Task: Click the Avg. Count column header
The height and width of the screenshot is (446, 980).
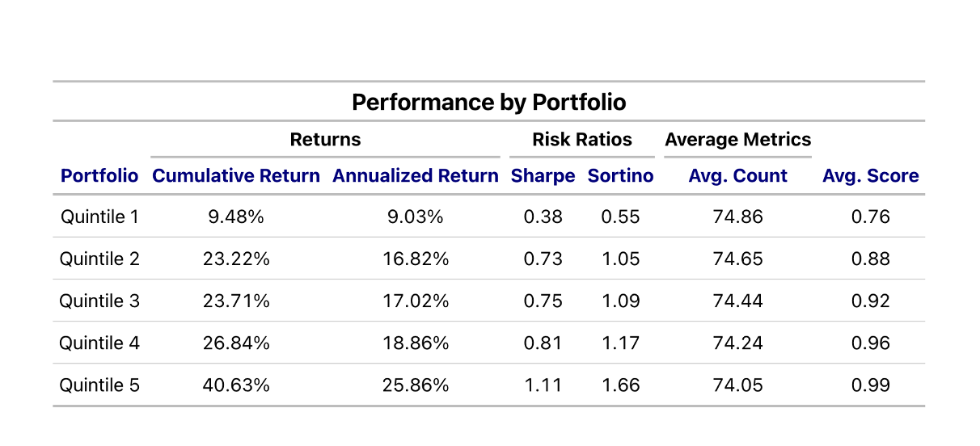Action: pos(737,176)
